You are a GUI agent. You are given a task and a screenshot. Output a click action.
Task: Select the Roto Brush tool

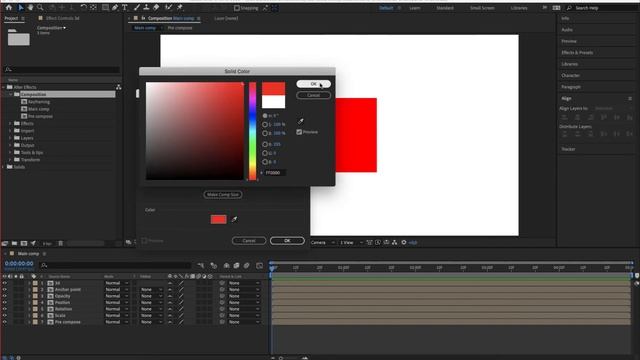coord(168,7)
